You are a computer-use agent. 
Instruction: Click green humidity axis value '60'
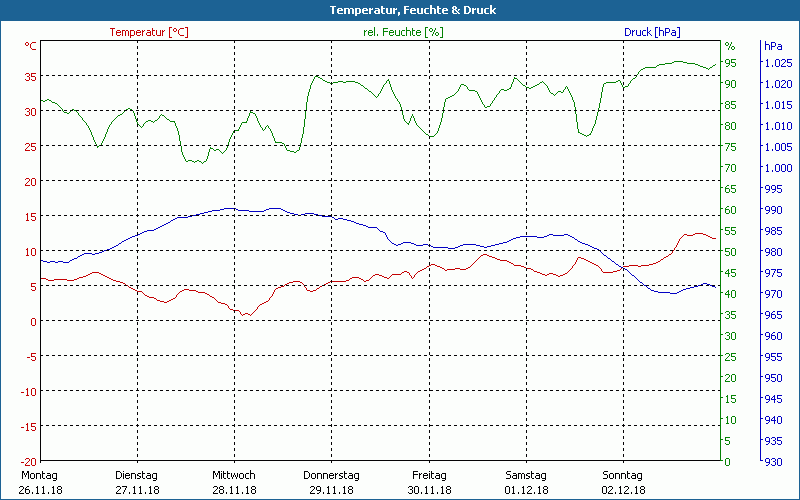click(731, 210)
